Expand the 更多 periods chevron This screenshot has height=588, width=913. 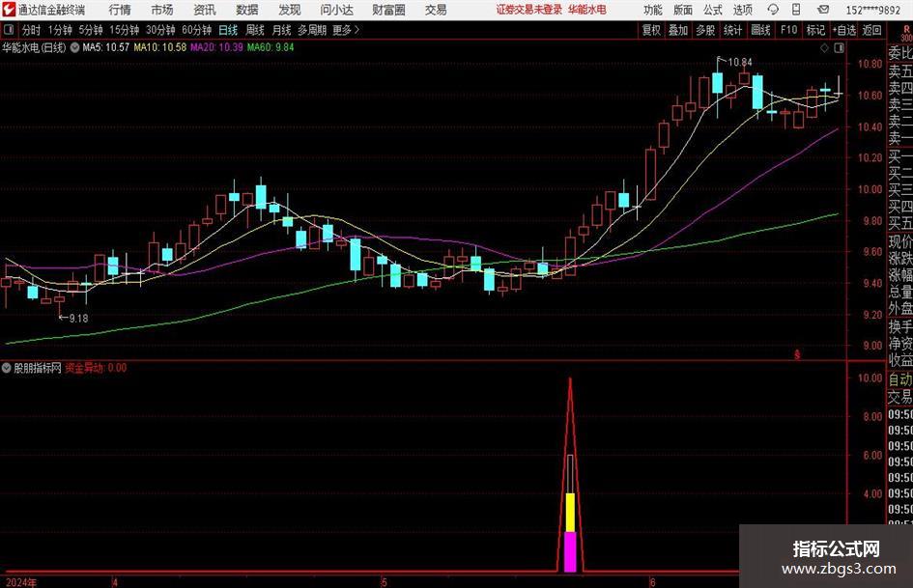(357, 30)
